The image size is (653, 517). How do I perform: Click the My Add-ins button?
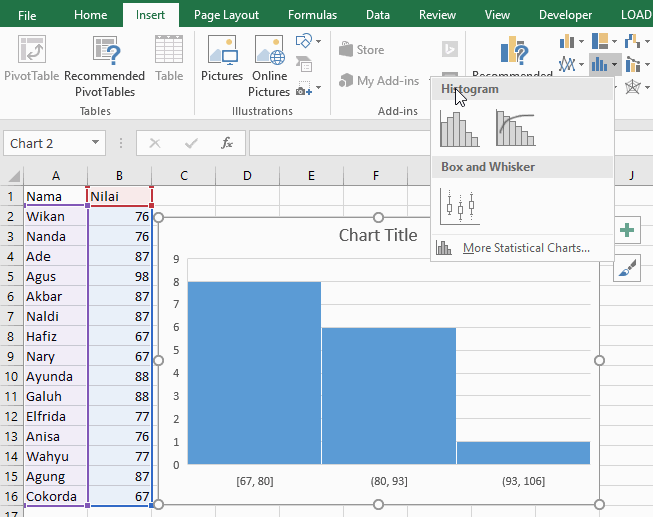379,80
